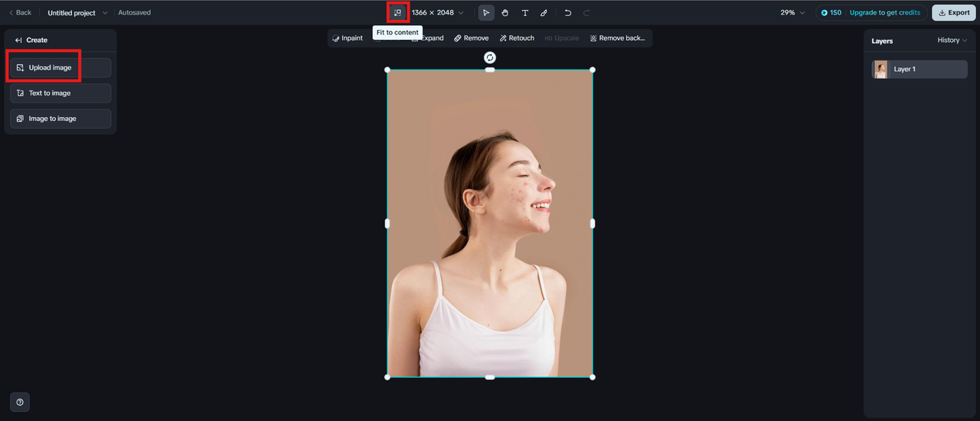
Task: Open the canvas size 1366 × 2048 dropdown
Action: pyautogui.click(x=438, y=12)
